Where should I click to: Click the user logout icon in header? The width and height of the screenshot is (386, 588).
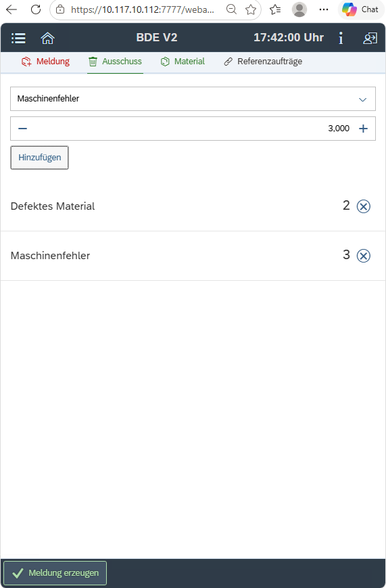pyautogui.click(x=370, y=39)
